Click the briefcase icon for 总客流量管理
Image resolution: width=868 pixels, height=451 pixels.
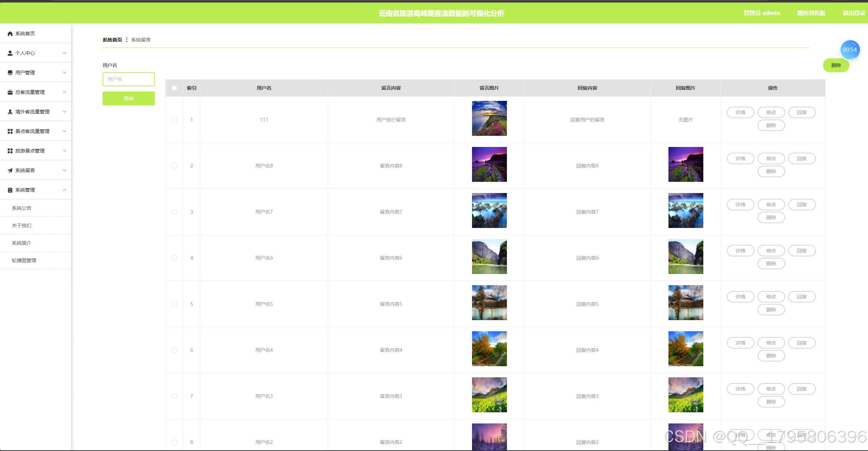(10, 92)
